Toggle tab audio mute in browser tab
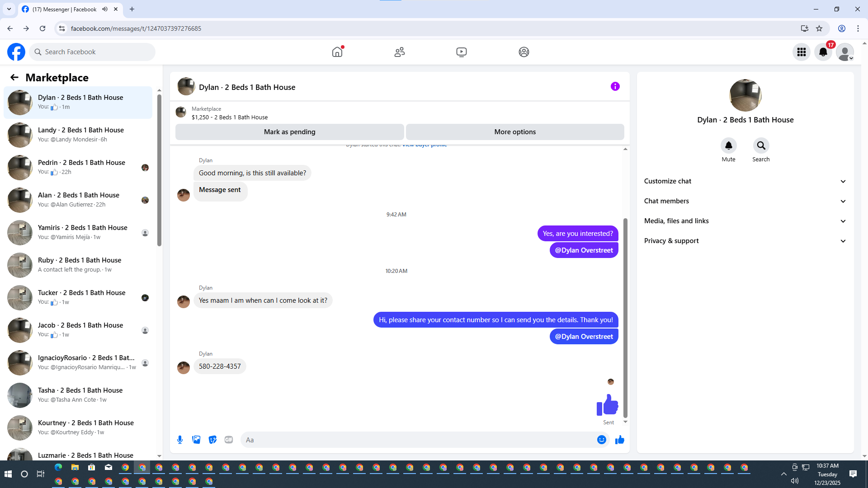The image size is (868, 488). tap(105, 9)
